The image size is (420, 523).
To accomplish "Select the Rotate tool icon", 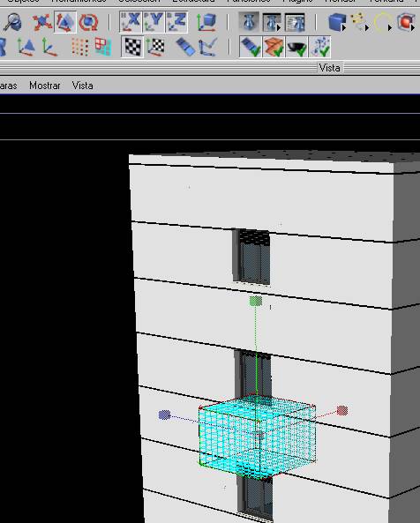I will (88, 22).
